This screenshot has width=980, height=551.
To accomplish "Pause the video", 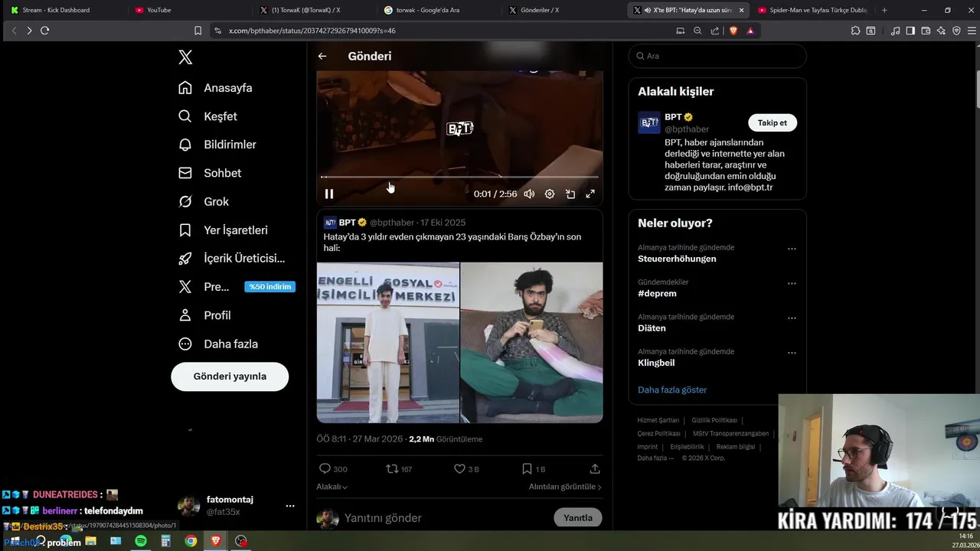I will pos(329,194).
